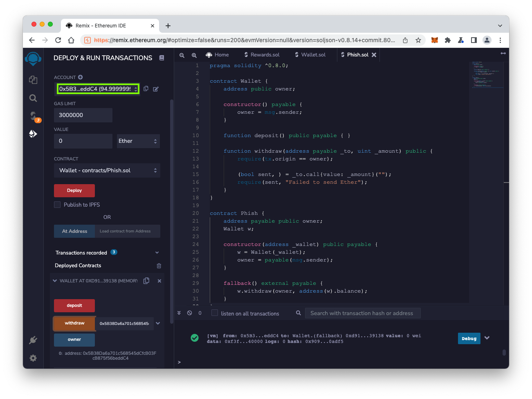Open a new browser tab
Viewport: 532px width, 399px height.
(168, 25)
